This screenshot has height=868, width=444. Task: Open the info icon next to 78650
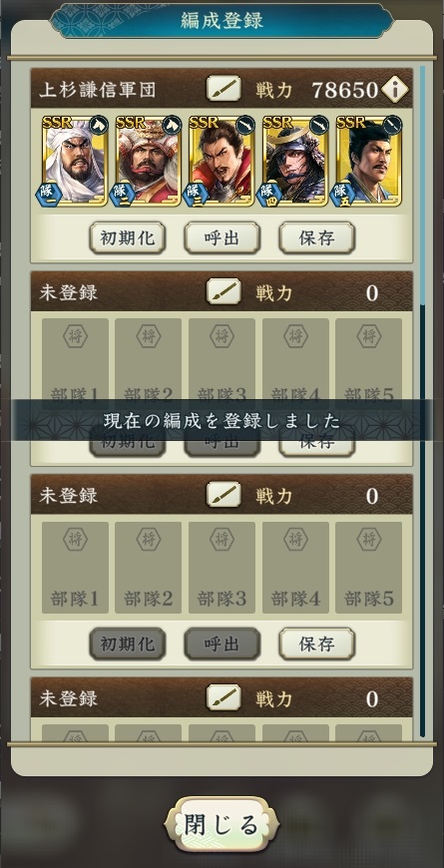(x=395, y=89)
